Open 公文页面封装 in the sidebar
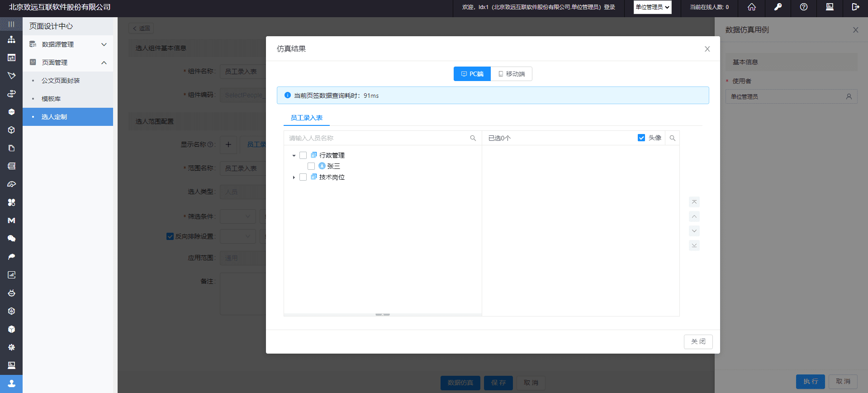Image resolution: width=868 pixels, height=393 pixels. [68, 81]
